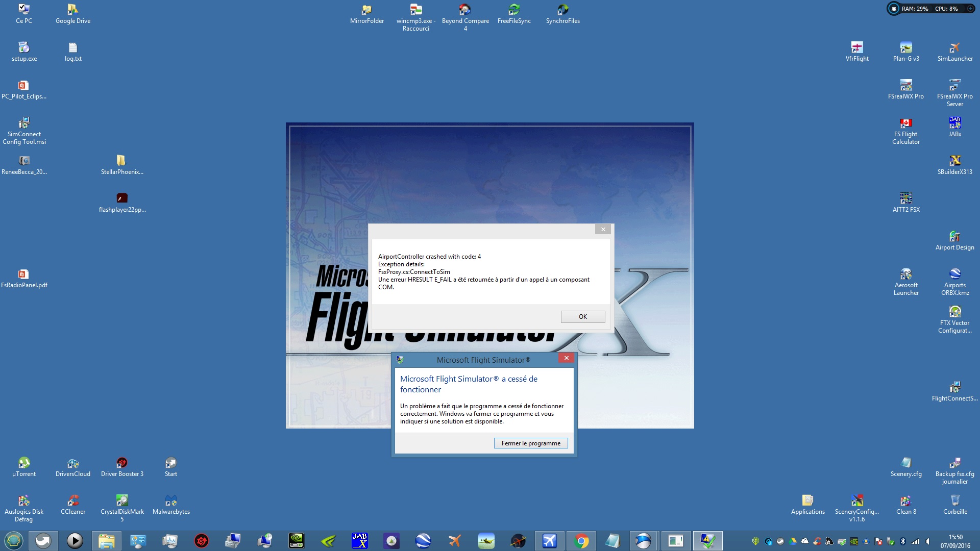Open the Aerosoft Launcher icon

pyautogui.click(x=906, y=282)
